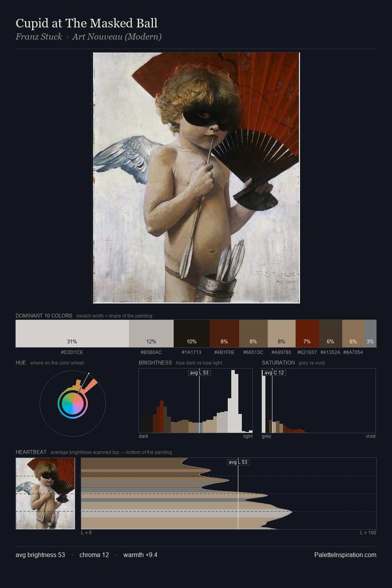This screenshot has height=588, width=392.
Task: Click the hue color wheel
Action: coord(73,403)
